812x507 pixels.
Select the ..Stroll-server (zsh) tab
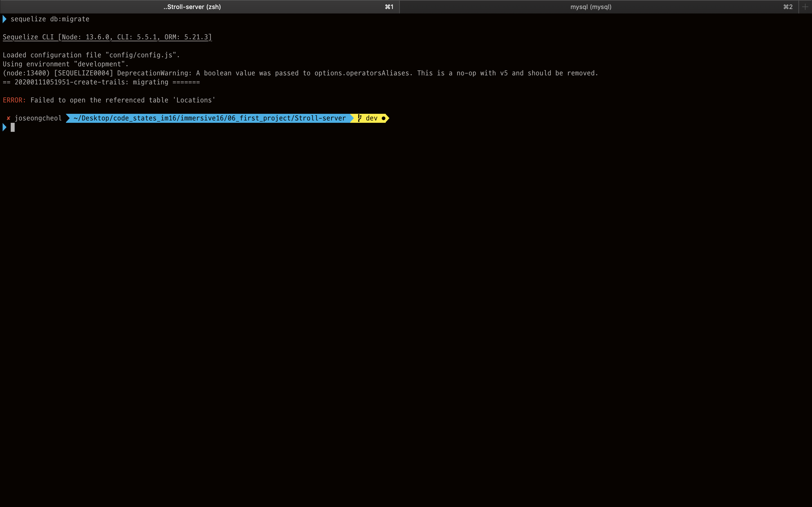point(192,7)
